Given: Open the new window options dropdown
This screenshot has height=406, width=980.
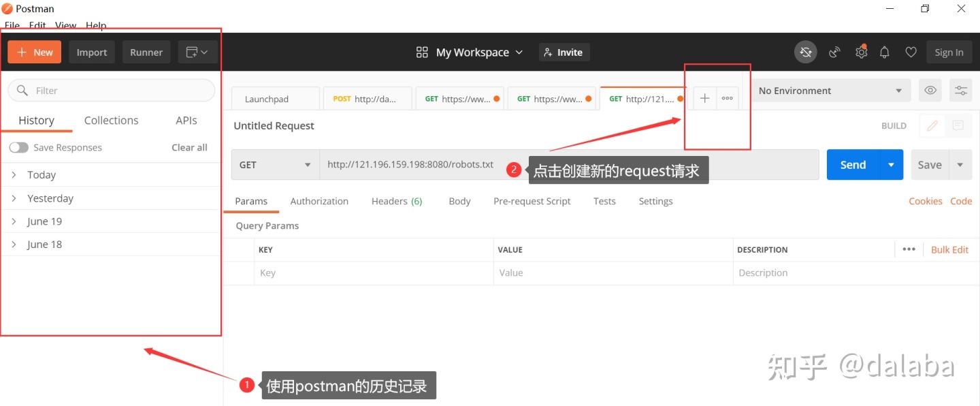Looking at the screenshot, I should 197,52.
